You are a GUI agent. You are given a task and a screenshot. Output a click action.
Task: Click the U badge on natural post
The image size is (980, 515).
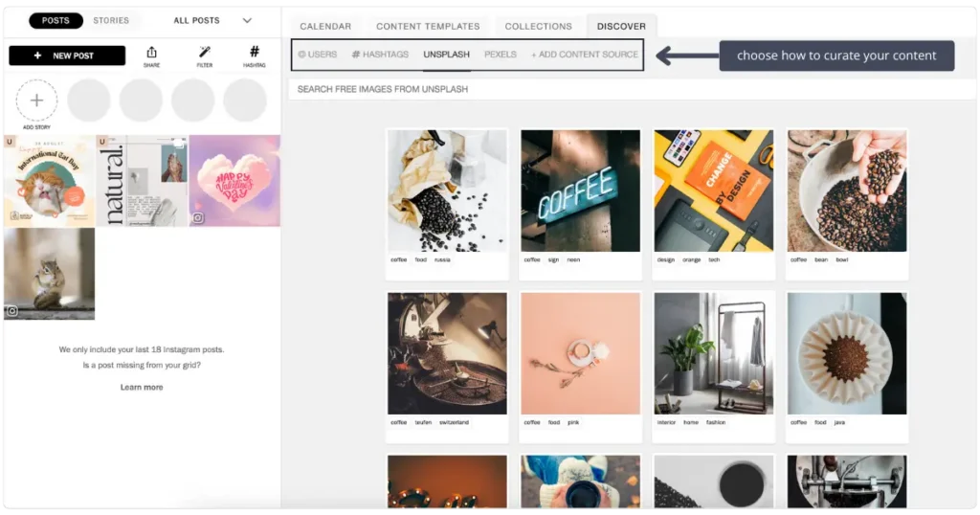click(x=102, y=142)
